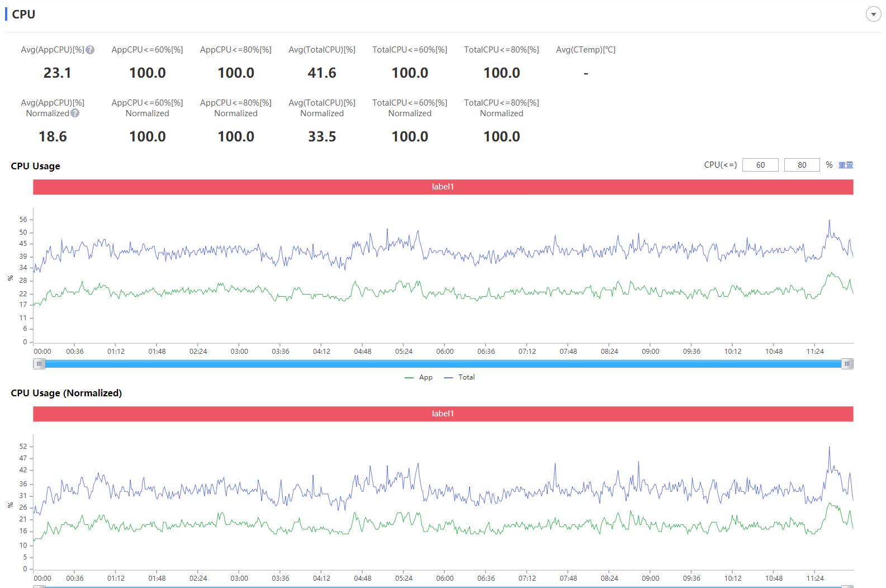886x588 pixels.
Task: Click the Avg(TotalCPU) value 41.6
Action: [x=322, y=73]
